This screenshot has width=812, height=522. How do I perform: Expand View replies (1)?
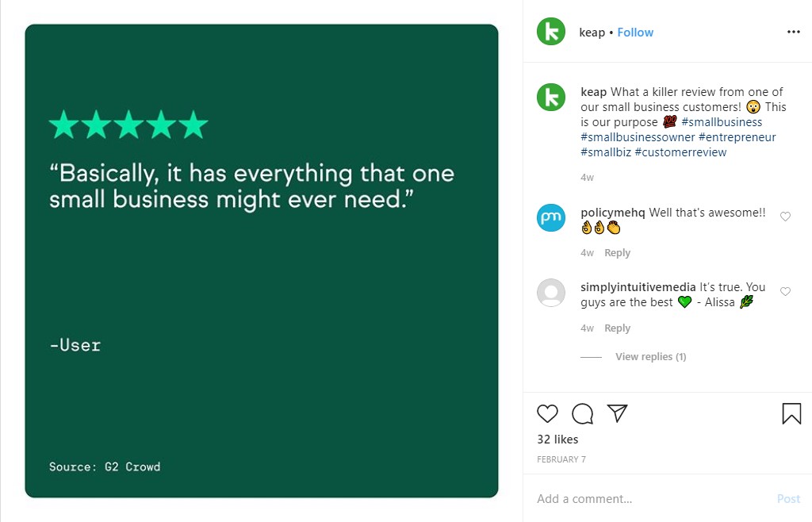pos(650,357)
